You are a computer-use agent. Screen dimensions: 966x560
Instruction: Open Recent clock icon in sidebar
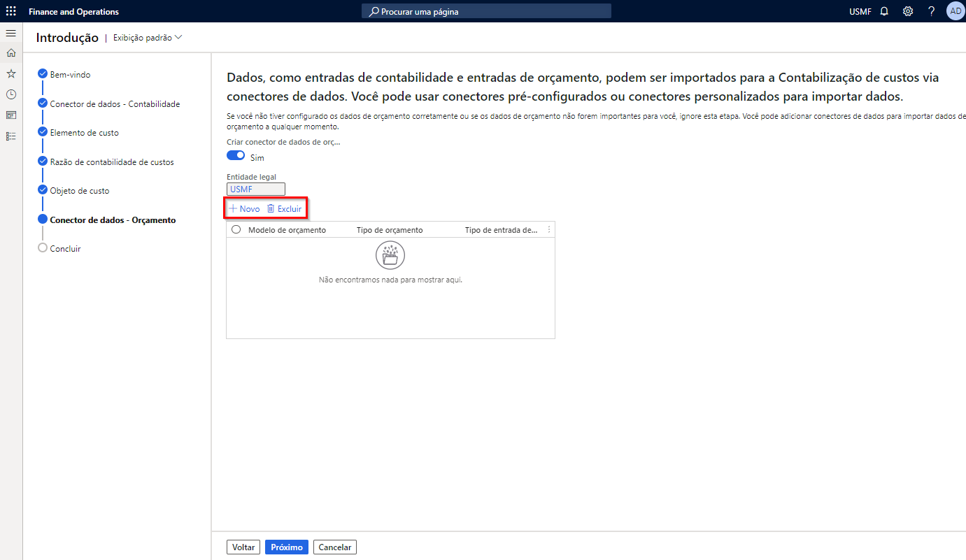(11, 94)
